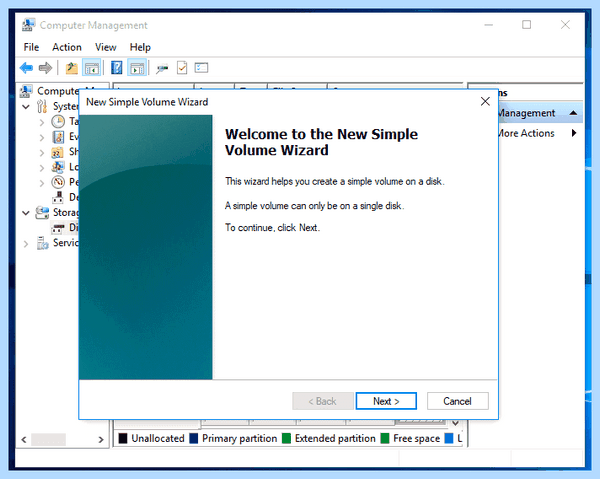Click the tree pane scroll right arrow
600x479 pixels.
coord(101,440)
